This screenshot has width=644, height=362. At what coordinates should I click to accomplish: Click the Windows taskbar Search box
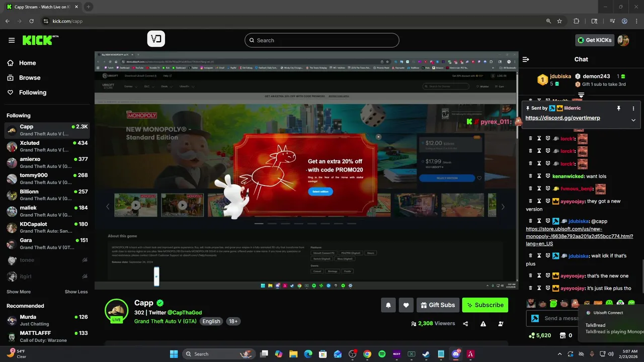pyautogui.click(x=218, y=354)
